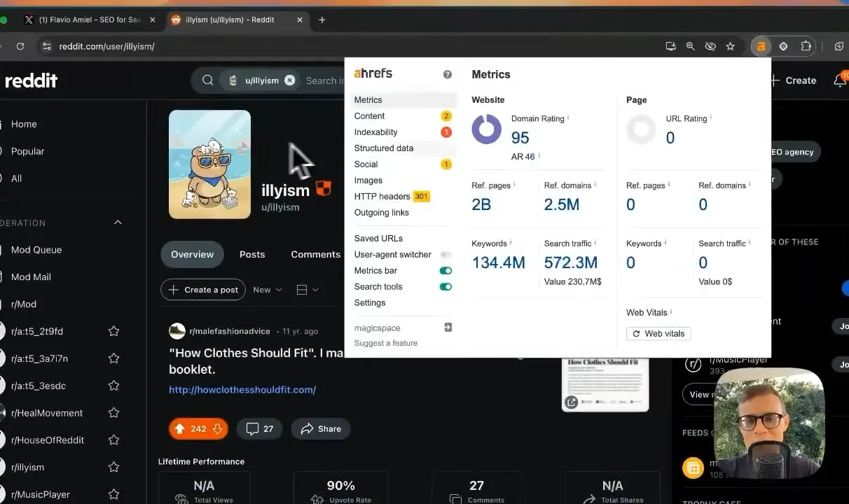Image resolution: width=849 pixels, height=504 pixels.
Task: Reload the page with the refresh icon
Action: coord(20,46)
